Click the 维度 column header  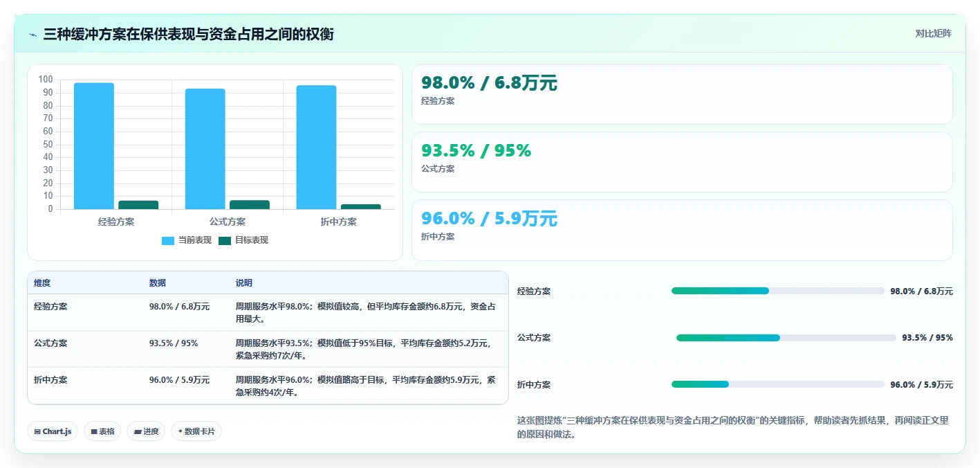coord(42,283)
